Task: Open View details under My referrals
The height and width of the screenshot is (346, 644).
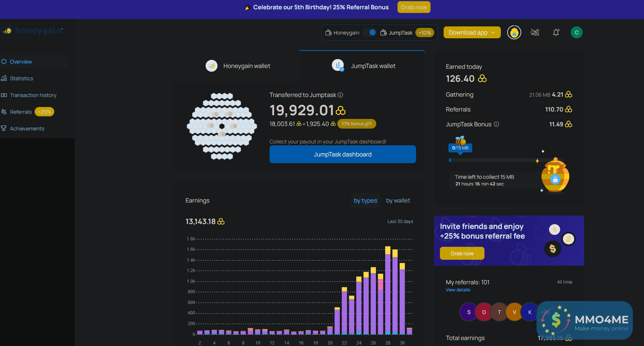Action: coord(458,290)
